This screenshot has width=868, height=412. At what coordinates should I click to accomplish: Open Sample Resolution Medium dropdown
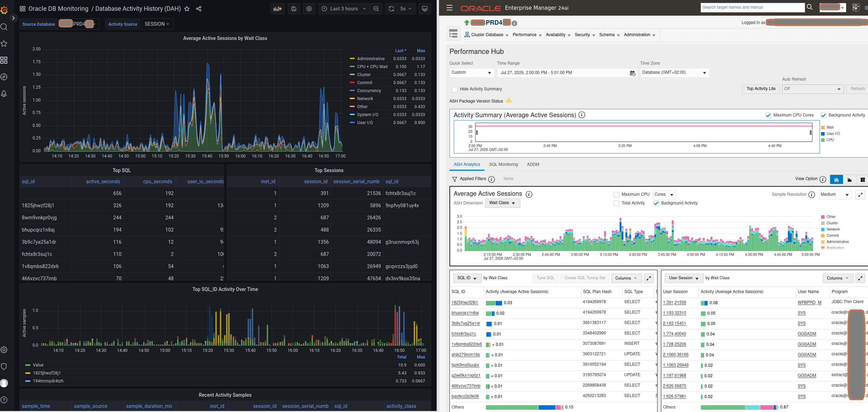point(835,195)
